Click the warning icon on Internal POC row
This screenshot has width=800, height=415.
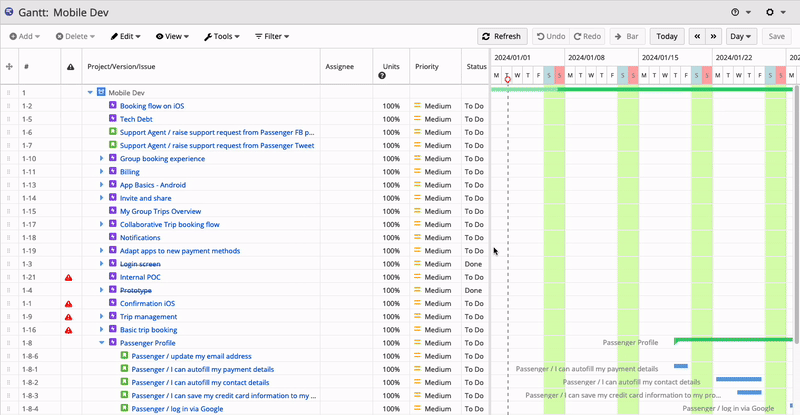pos(69,277)
